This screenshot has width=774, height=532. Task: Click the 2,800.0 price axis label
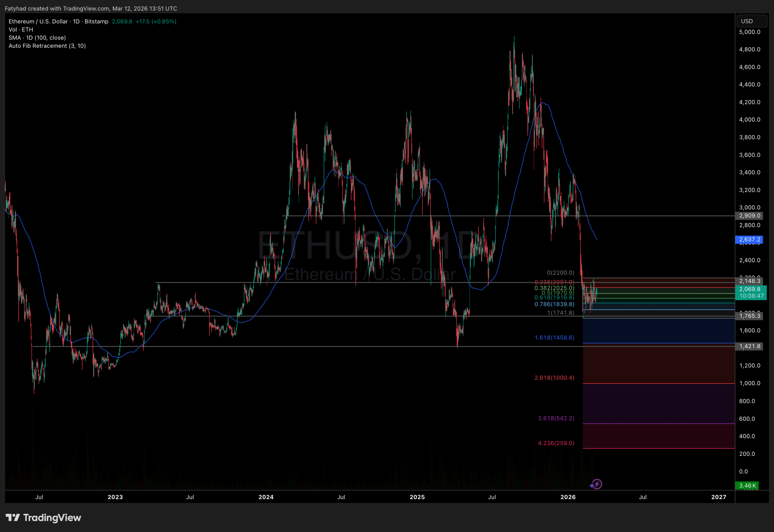[x=750, y=225]
